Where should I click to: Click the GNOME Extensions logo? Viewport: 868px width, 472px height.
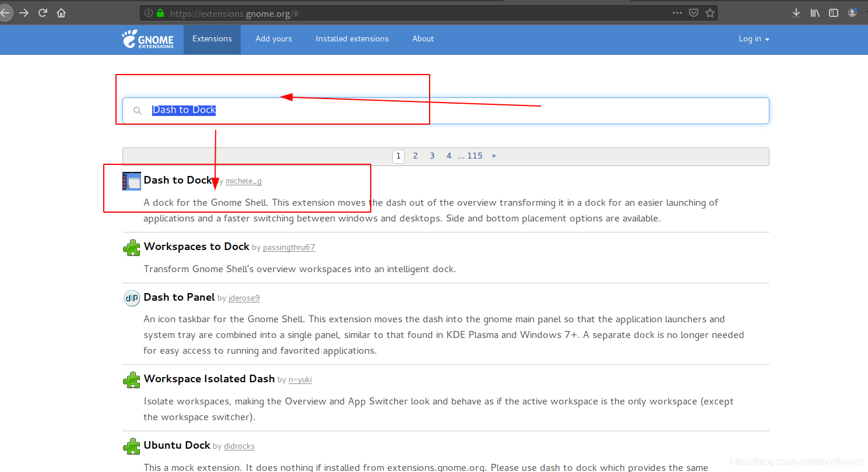(x=148, y=39)
